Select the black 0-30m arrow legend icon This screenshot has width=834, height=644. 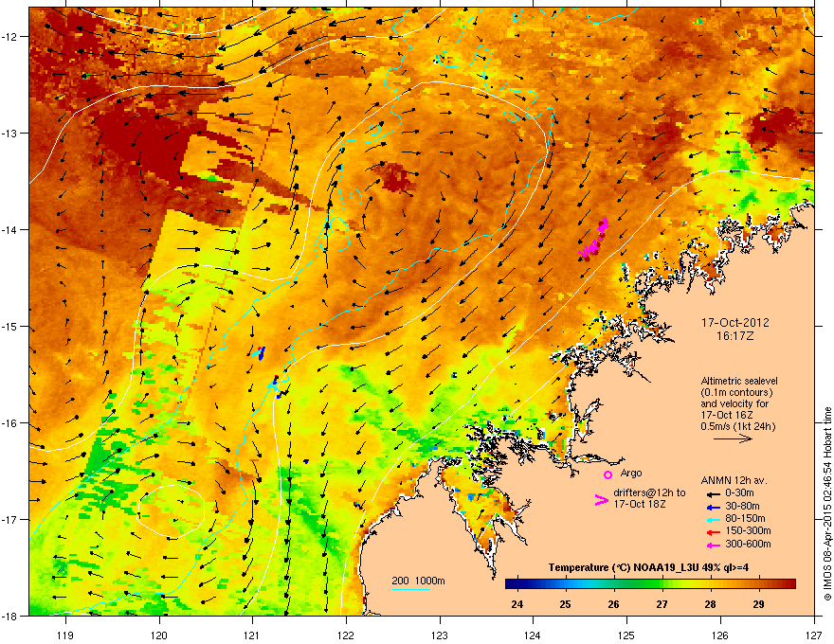coord(714,493)
